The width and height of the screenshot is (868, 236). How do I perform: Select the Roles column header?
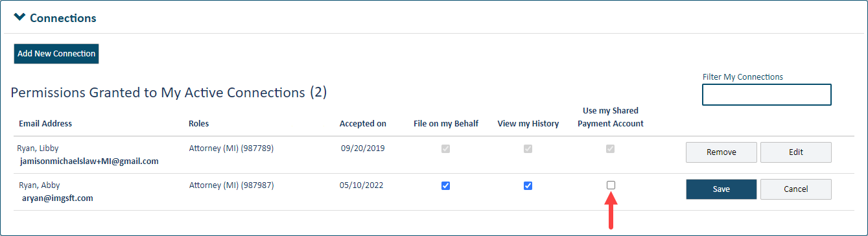(x=198, y=123)
